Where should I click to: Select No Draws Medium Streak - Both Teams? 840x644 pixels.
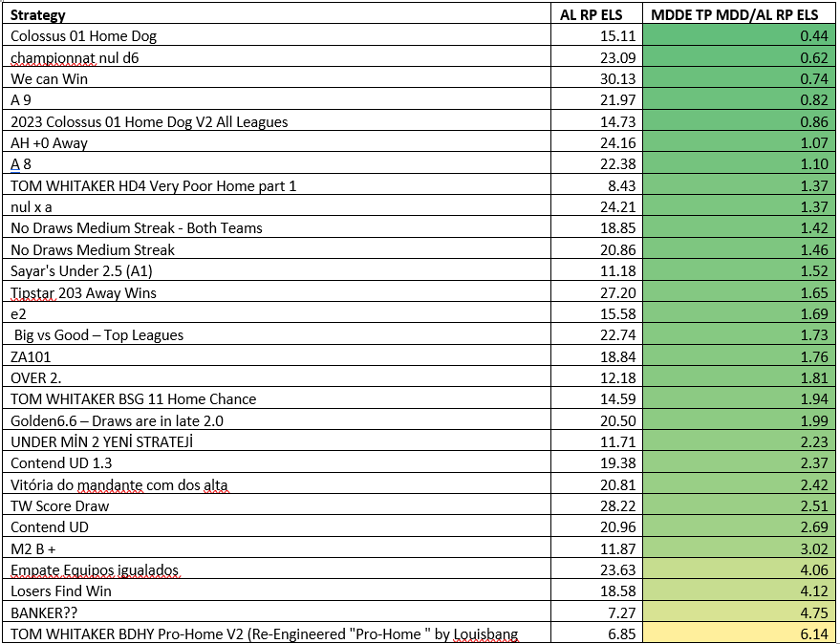276,228
